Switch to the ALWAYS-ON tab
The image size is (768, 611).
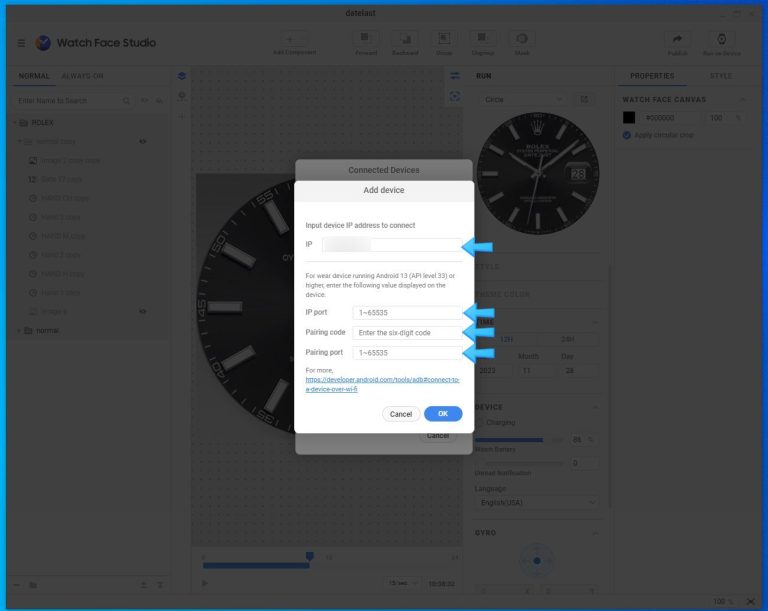(x=82, y=76)
